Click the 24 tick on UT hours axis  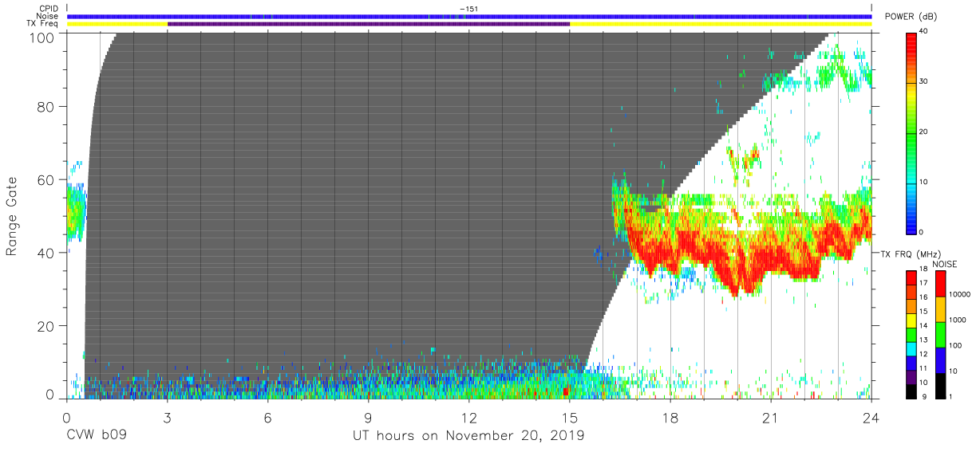coord(871,418)
